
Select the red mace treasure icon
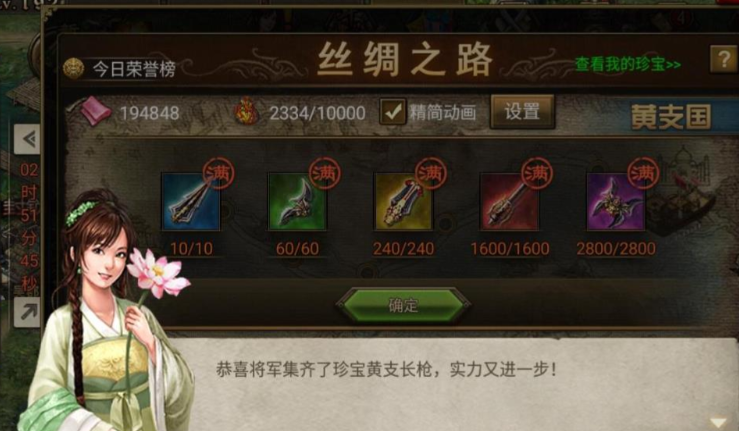(x=509, y=201)
